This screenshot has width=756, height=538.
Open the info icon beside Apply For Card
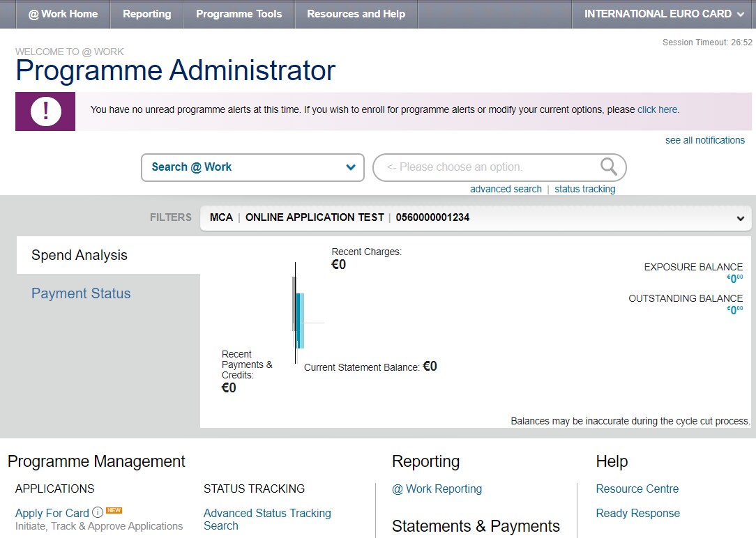[97, 512]
